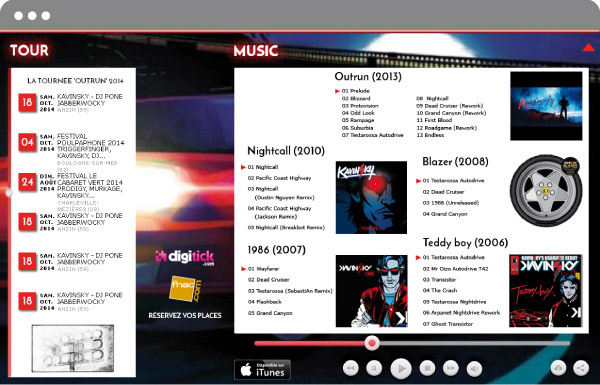Image resolution: width=600 pixels, height=385 pixels.
Task: Play track 03 Protovision
Action: coord(360,106)
